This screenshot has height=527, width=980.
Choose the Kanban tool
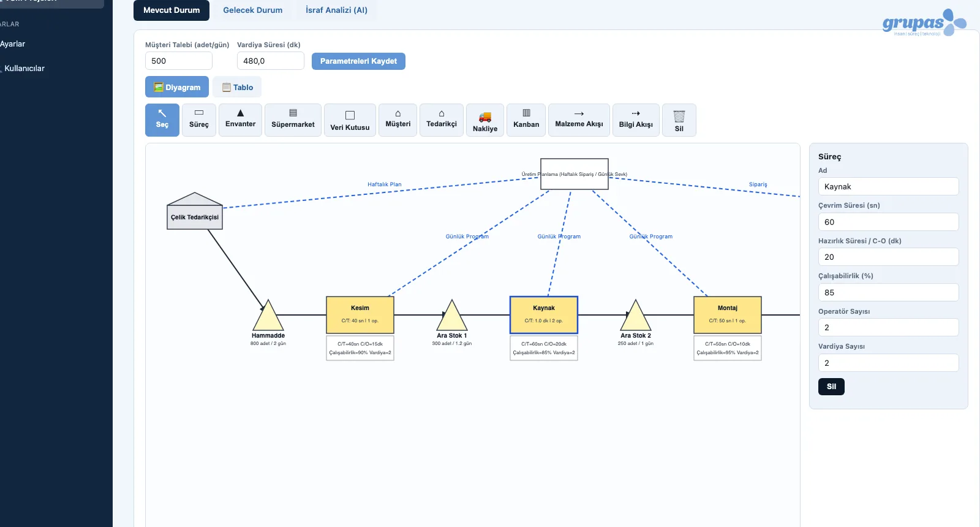tap(526, 120)
